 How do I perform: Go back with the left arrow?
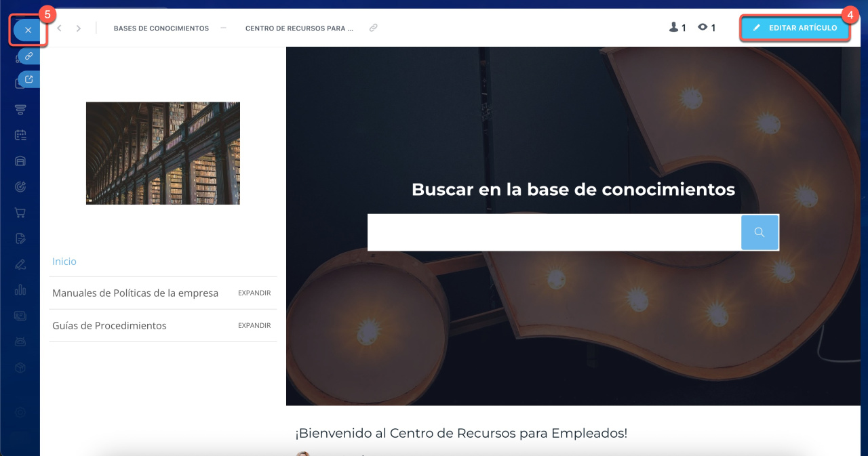60,28
